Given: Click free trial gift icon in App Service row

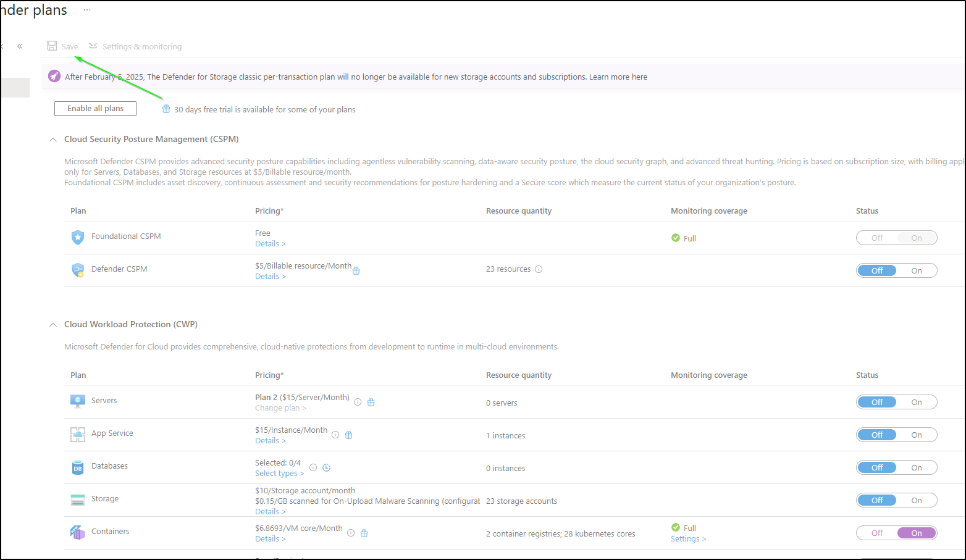Looking at the screenshot, I should (349, 435).
